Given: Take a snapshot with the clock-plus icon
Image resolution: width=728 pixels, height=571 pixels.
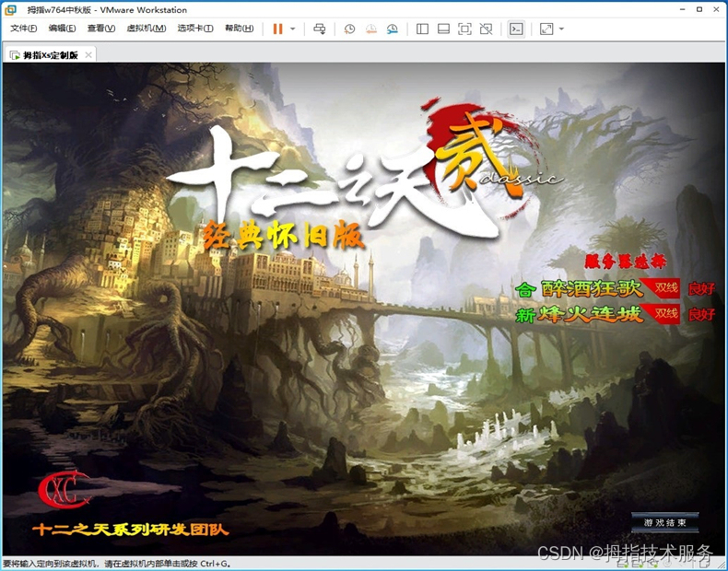Looking at the screenshot, I should pos(349,29).
